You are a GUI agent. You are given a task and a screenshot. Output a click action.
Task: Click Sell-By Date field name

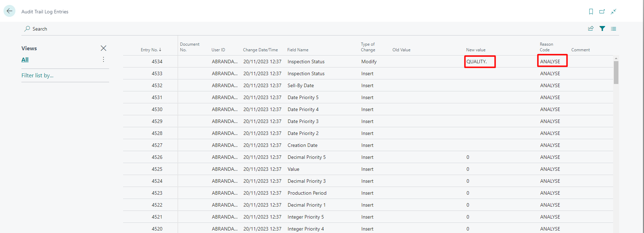[x=301, y=85]
